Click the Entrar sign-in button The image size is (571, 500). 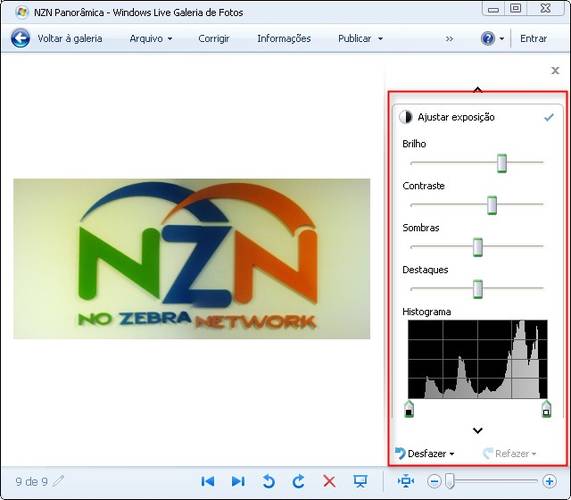point(533,39)
